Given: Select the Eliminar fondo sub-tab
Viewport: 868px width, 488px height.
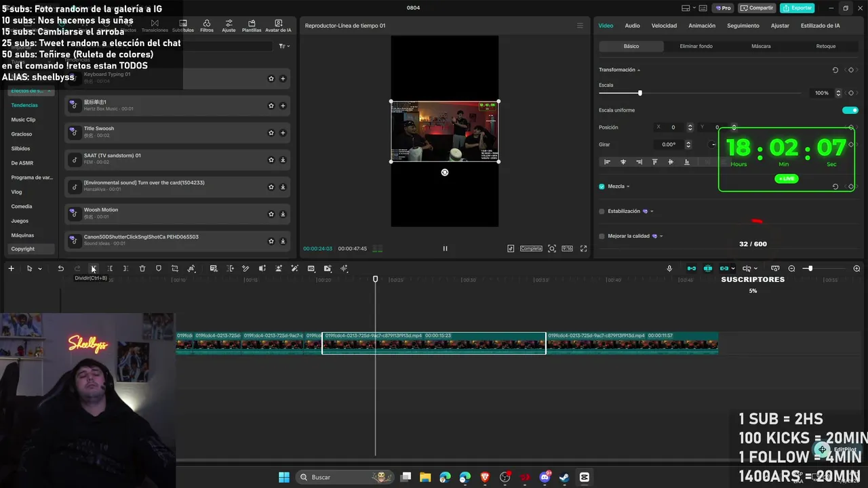Looking at the screenshot, I should (696, 46).
